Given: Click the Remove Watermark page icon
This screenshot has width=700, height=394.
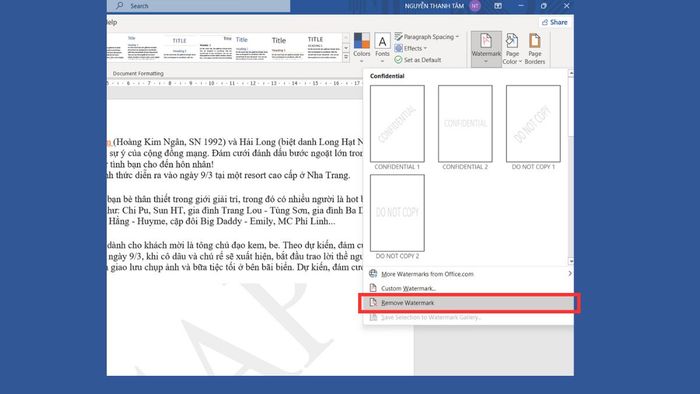Looking at the screenshot, I should click(373, 302).
